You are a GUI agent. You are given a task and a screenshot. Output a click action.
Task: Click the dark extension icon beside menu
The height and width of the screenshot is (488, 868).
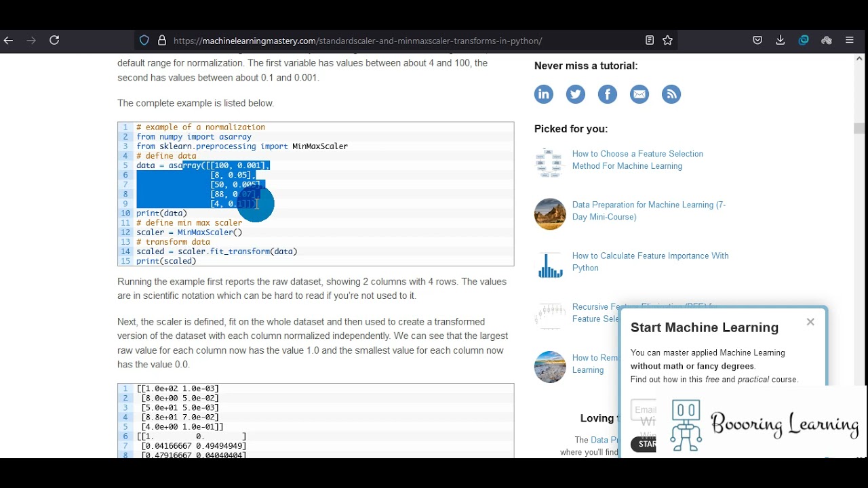click(x=827, y=41)
